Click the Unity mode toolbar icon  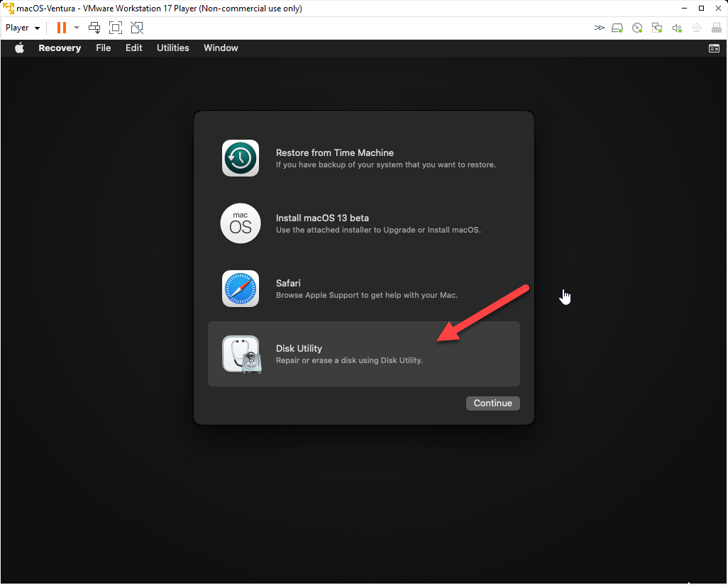pyautogui.click(x=137, y=28)
